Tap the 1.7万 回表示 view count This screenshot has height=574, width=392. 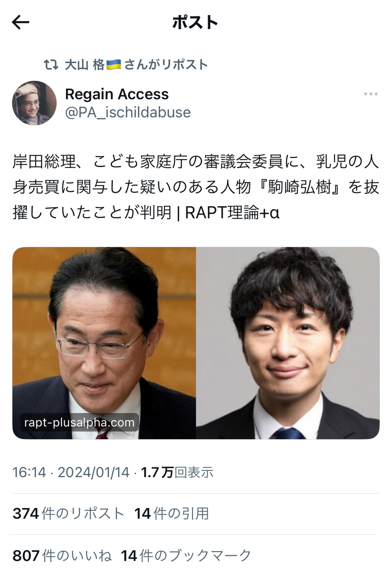pos(177,473)
